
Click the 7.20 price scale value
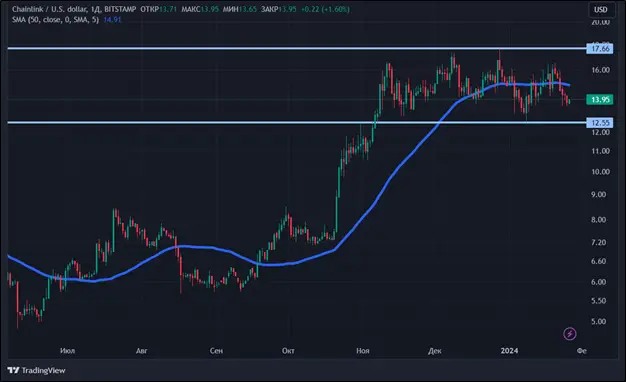[x=598, y=242]
